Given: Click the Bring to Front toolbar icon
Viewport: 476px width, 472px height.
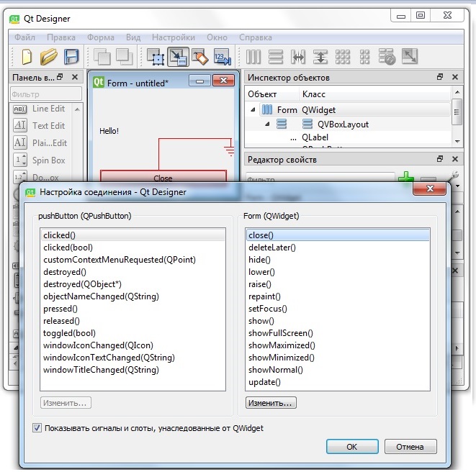Looking at the screenshot, I should click(x=125, y=57).
